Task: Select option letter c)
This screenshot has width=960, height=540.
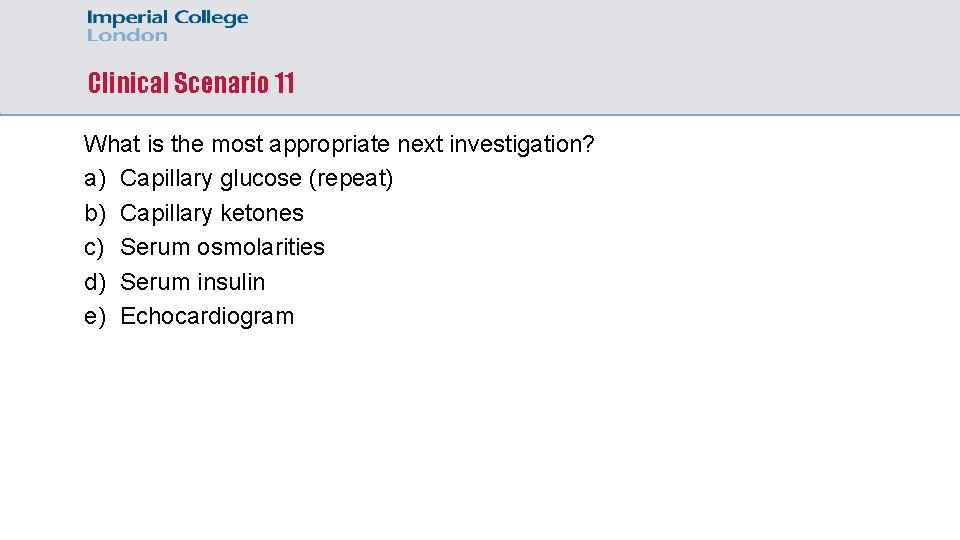Action: tap(95, 247)
